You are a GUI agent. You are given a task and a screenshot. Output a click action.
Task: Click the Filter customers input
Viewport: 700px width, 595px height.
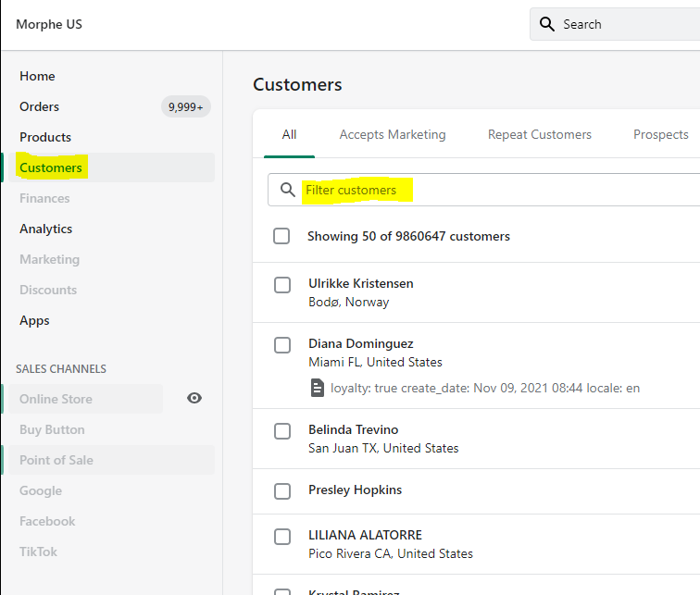click(x=484, y=190)
